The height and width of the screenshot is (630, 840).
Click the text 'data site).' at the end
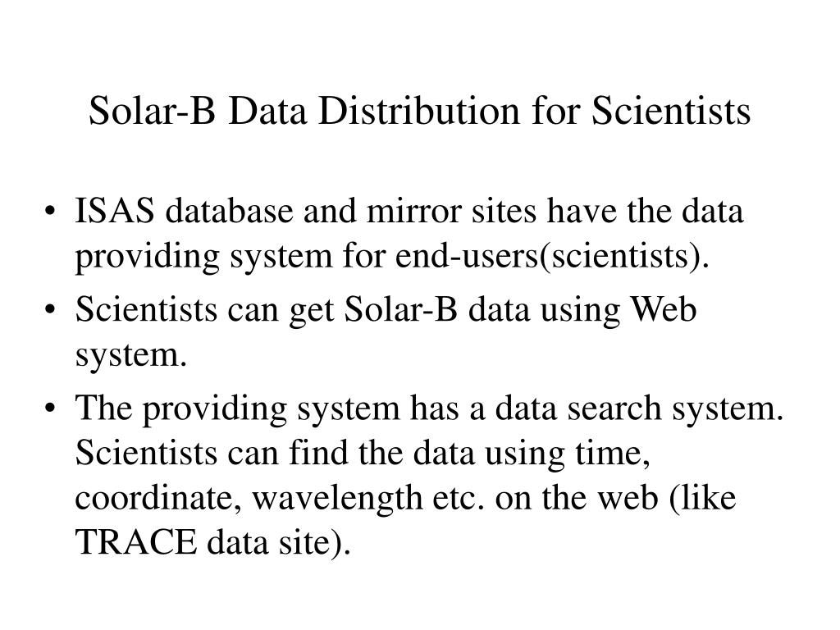click(x=279, y=542)
